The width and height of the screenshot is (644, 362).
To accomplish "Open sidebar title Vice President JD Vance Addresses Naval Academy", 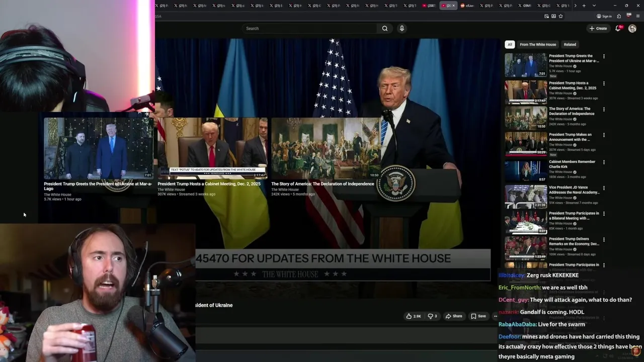I will (x=574, y=190).
